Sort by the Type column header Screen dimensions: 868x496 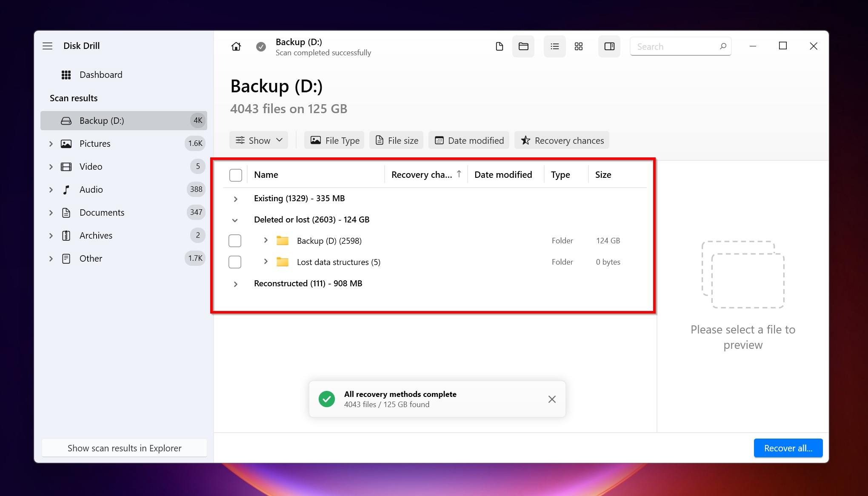point(560,175)
